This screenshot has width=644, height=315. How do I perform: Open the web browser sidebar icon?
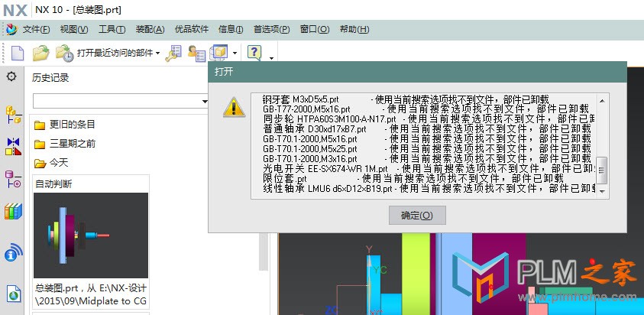(x=13, y=293)
